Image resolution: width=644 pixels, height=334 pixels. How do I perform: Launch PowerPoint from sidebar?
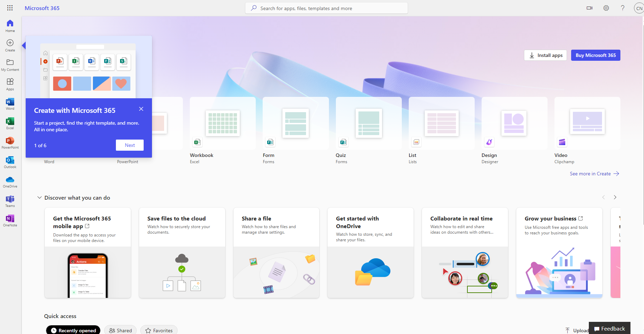[10, 143]
